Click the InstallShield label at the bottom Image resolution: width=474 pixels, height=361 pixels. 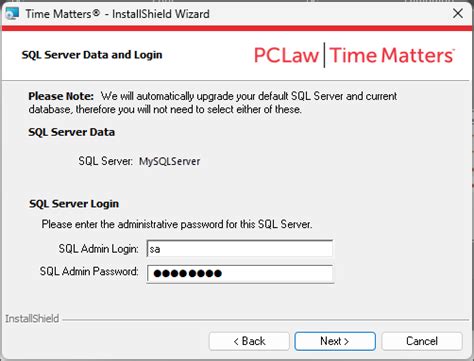point(32,319)
